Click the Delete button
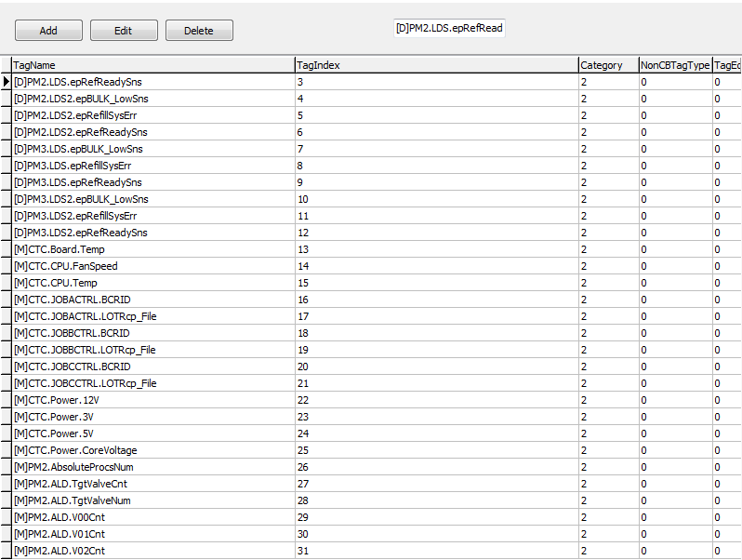Screen dimensions: 742x560 point(199,31)
